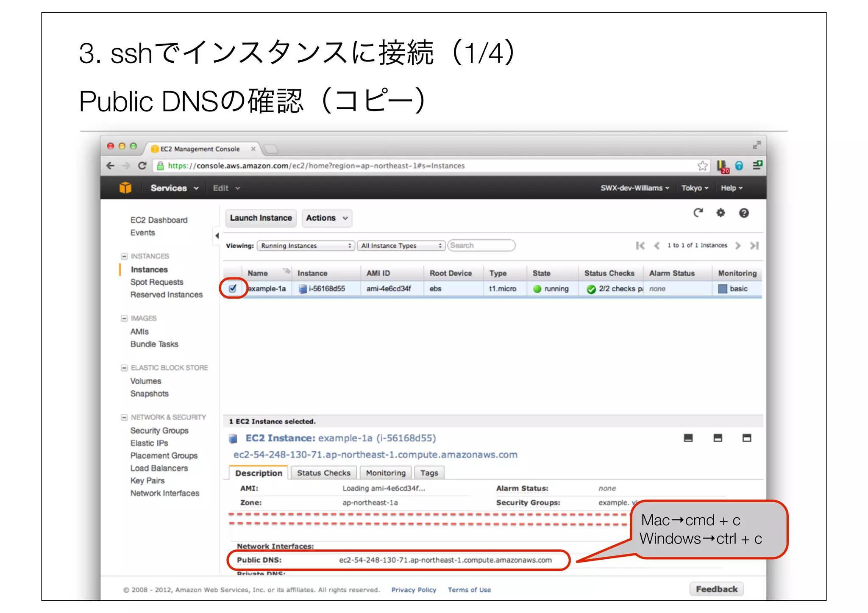Open Key Pairs in the sidebar
The image size is (868, 613).
coord(147,481)
